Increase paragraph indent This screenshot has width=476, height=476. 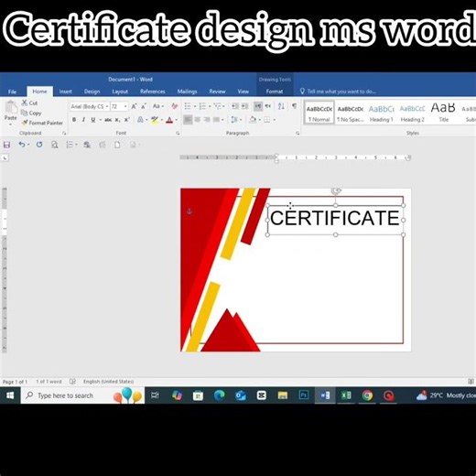(244, 106)
